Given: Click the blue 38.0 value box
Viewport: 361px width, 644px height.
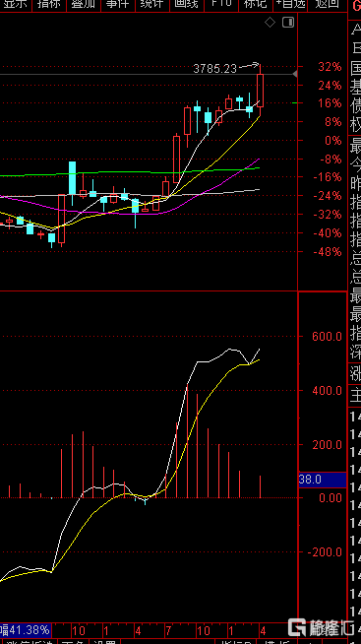Looking at the screenshot, I should (x=323, y=480).
